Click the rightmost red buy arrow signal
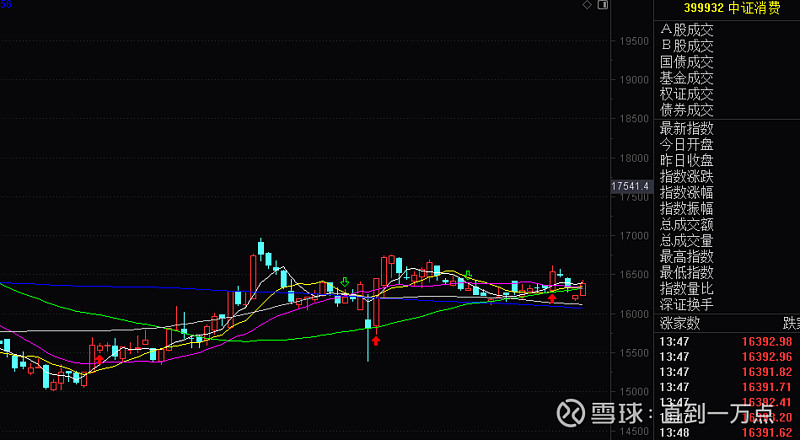 pyautogui.click(x=552, y=299)
